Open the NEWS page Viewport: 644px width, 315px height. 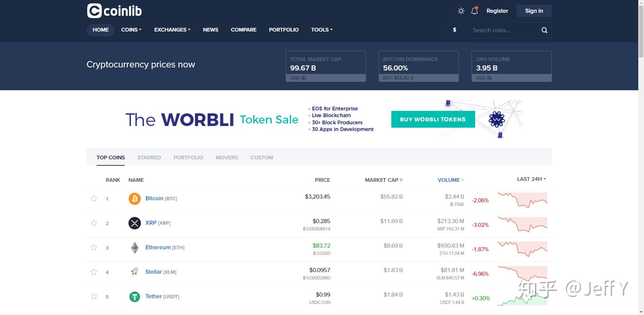211,30
